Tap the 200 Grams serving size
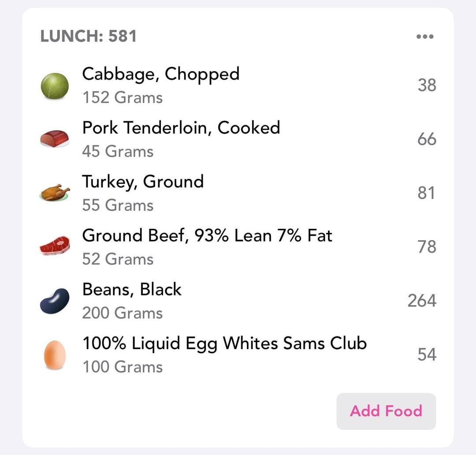The image size is (476, 455). (x=122, y=313)
